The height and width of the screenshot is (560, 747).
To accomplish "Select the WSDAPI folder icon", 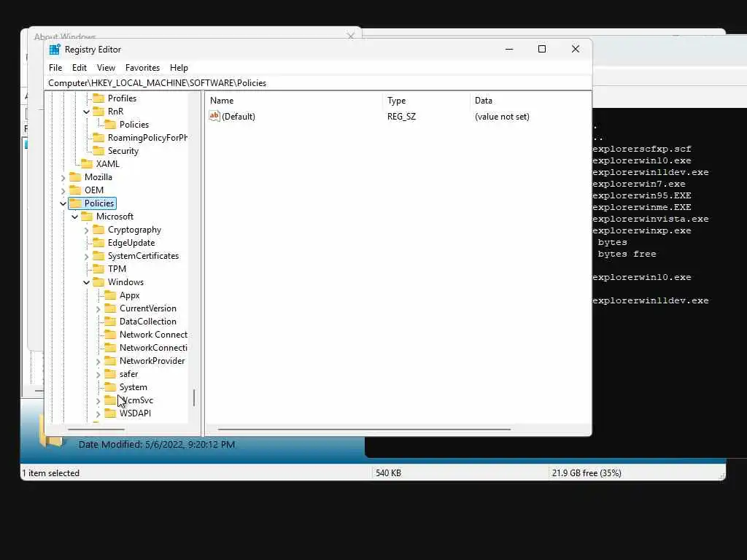I will click(110, 413).
